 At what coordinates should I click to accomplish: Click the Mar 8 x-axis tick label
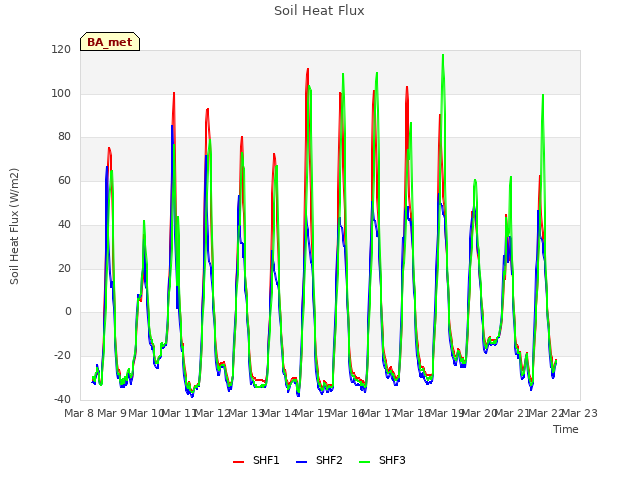click(80, 413)
